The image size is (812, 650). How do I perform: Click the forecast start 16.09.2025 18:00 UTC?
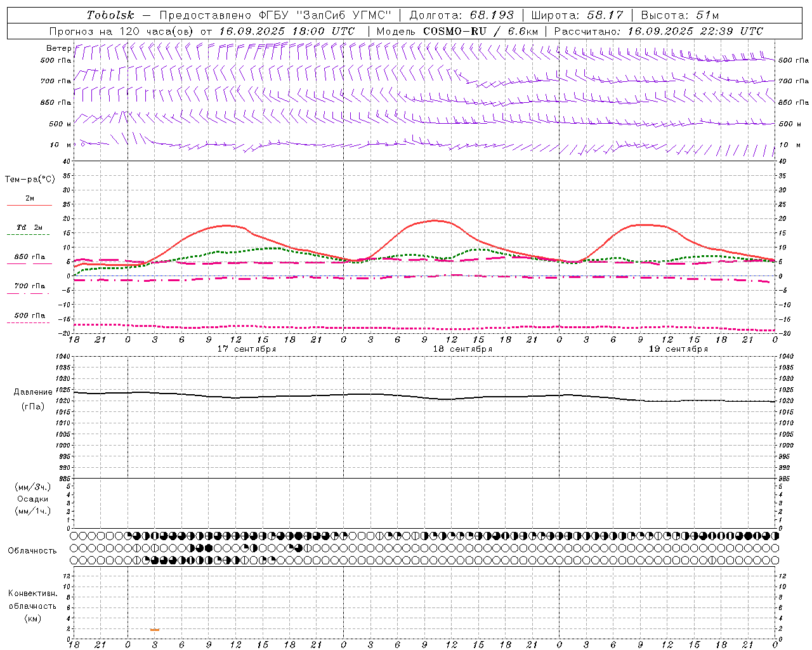pyautogui.click(x=287, y=31)
